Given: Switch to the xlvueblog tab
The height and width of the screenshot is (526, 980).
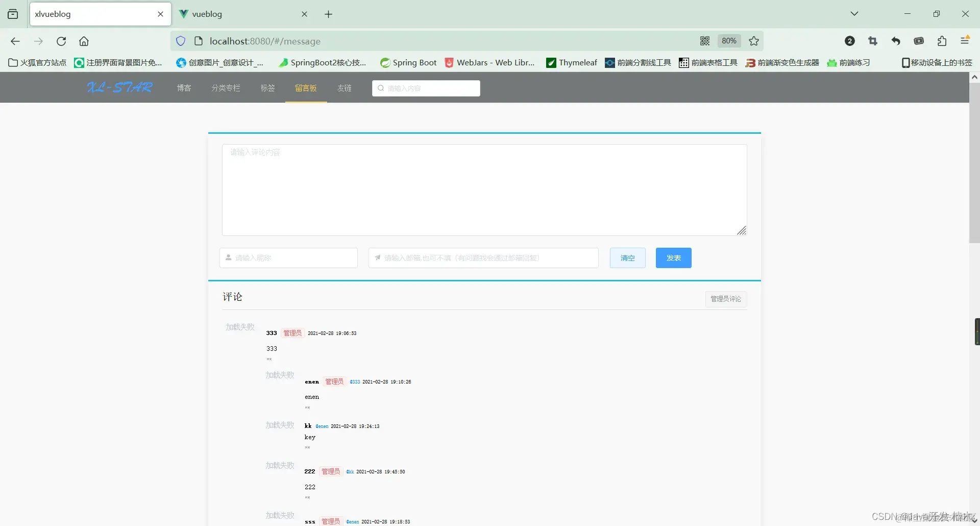Looking at the screenshot, I should (x=100, y=14).
